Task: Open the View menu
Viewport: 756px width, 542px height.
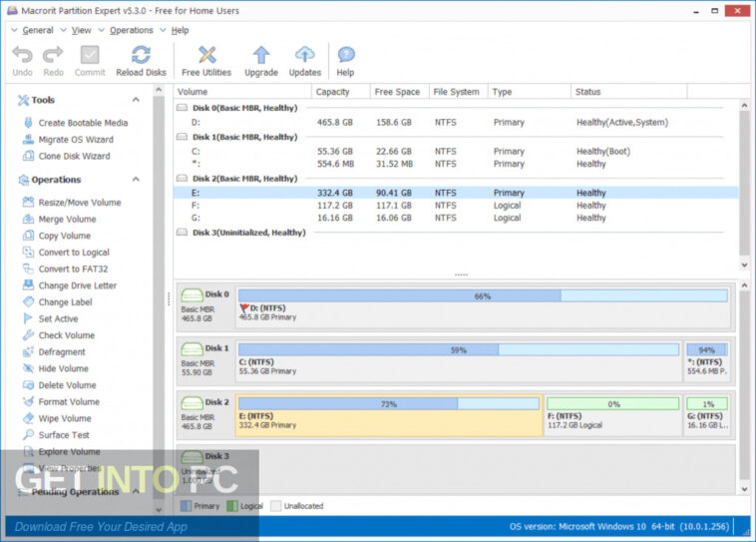Action: click(x=81, y=30)
